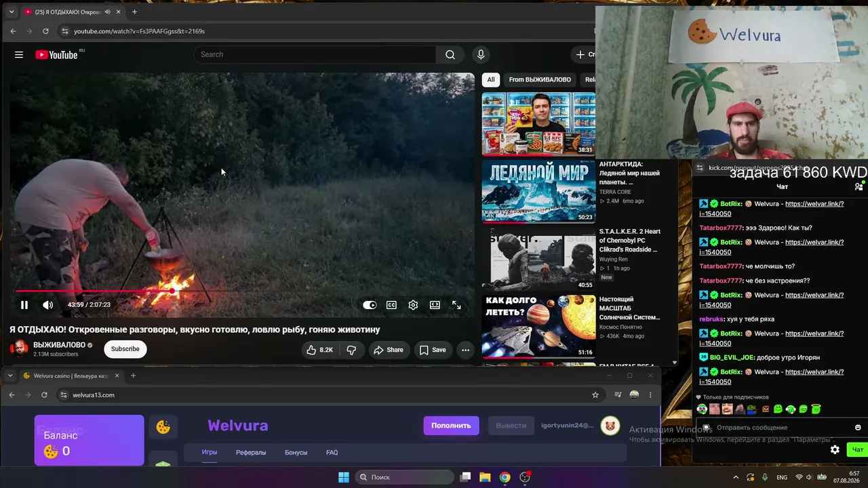The height and width of the screenshot is (488, 868).
Task: Click the Windows taskbar Поиск search box
Action: (x=404, y=477)
